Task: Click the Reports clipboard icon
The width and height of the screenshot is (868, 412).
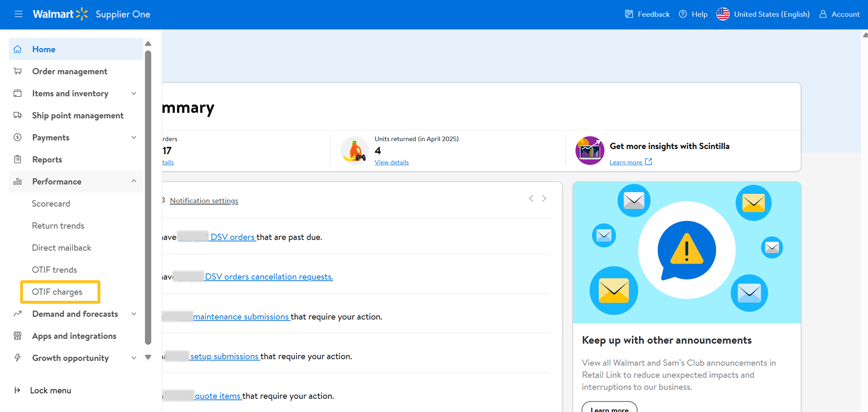Action: pos(18,159)
